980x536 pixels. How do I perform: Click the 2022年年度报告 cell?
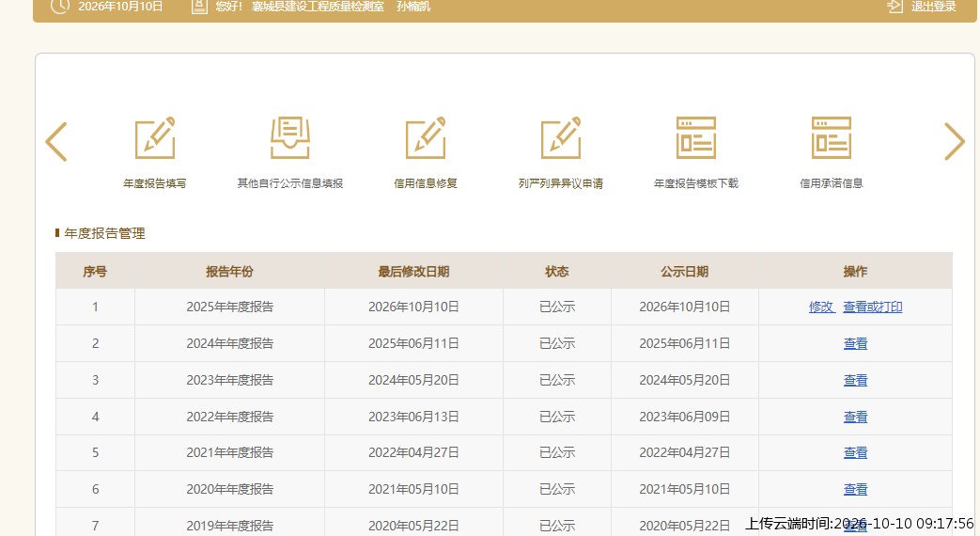pyautogui.click(x=229, y=417)
